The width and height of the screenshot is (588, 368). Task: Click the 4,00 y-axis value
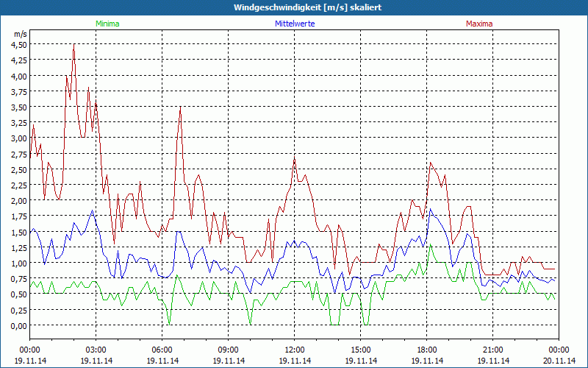(19, 76)
